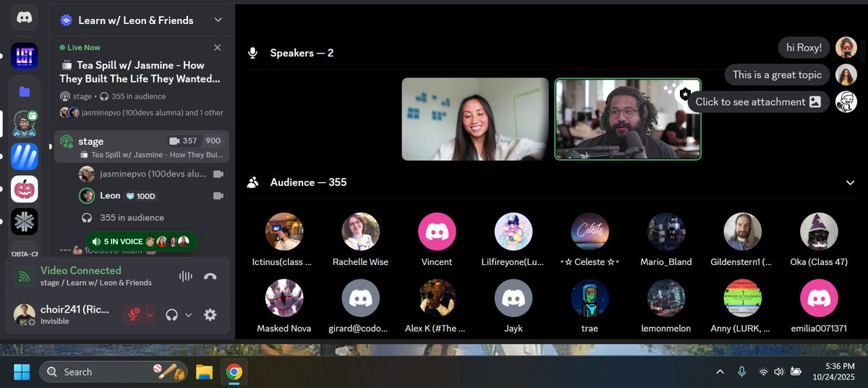
Task: Click the 5 IN VOICE pill
Action: click(142, 241)
